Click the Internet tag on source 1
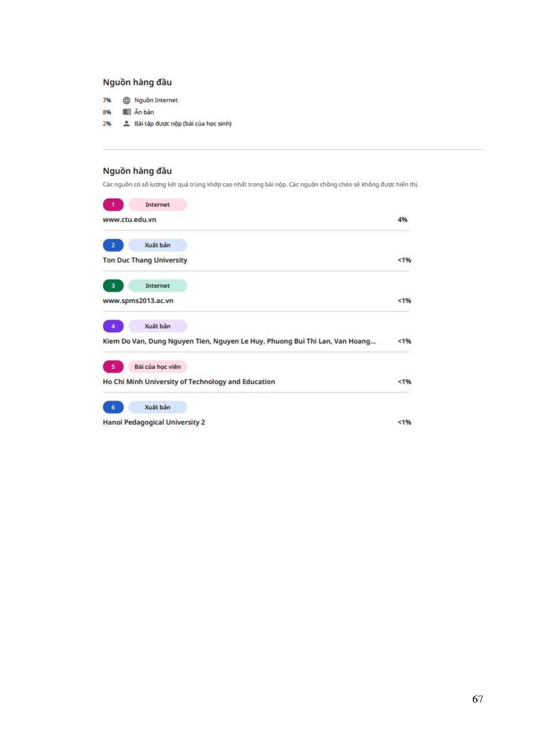The height and width of the screenshot is (756, 534). [x=158, y=205]
